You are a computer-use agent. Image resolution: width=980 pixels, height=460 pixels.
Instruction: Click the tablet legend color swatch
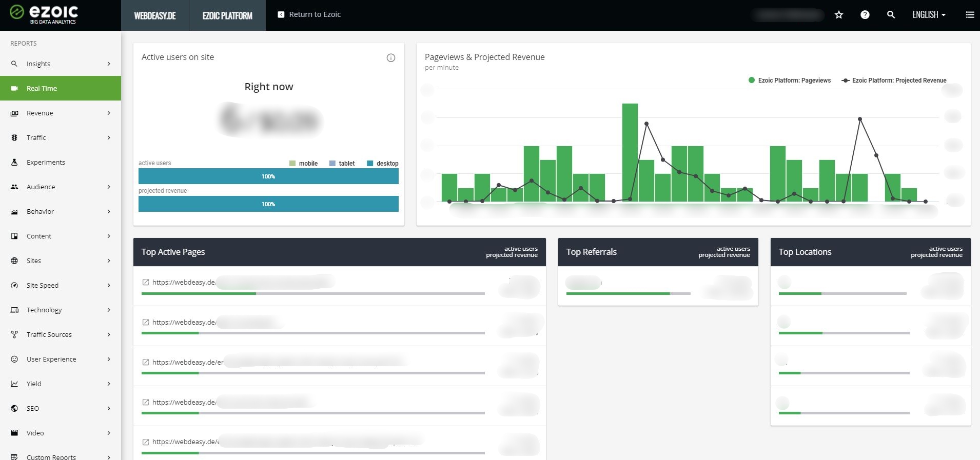pyautogui.click(x=332, y=164)
